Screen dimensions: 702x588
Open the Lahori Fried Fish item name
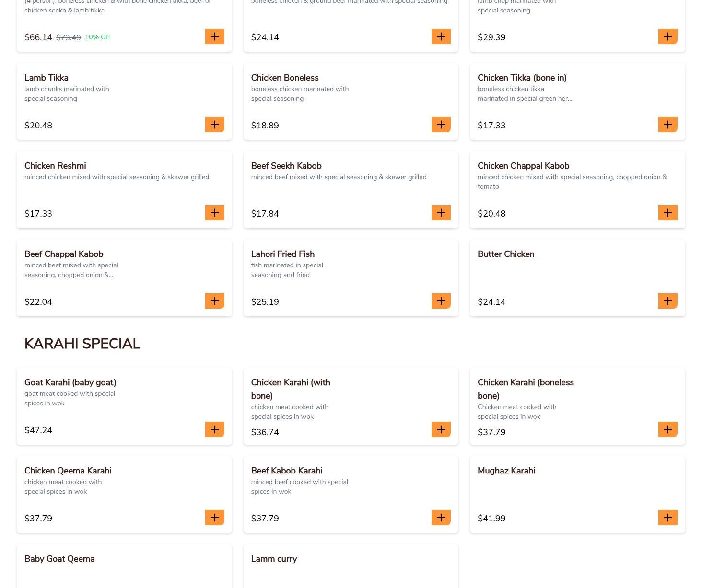click(283, 254)
